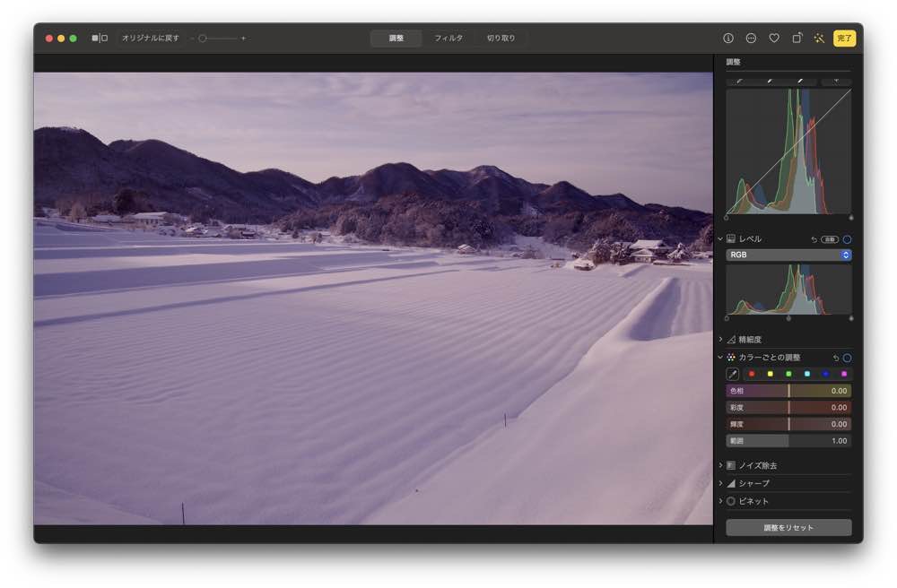This screenshot has width=897, height=588.
Task: Click オリジナルに戻す to revert to original
Action: coord(151,39)
